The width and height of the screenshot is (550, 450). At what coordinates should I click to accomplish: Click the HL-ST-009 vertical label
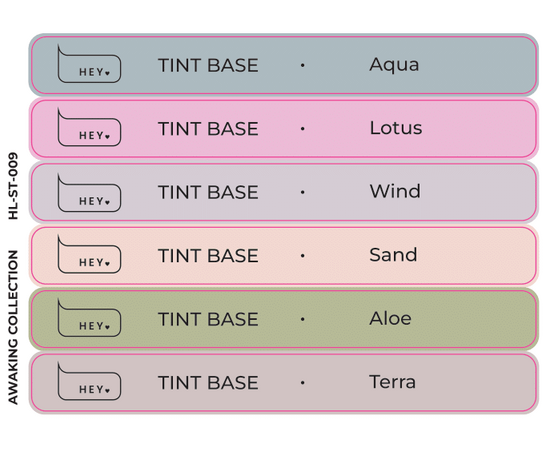tap(13, 186)
